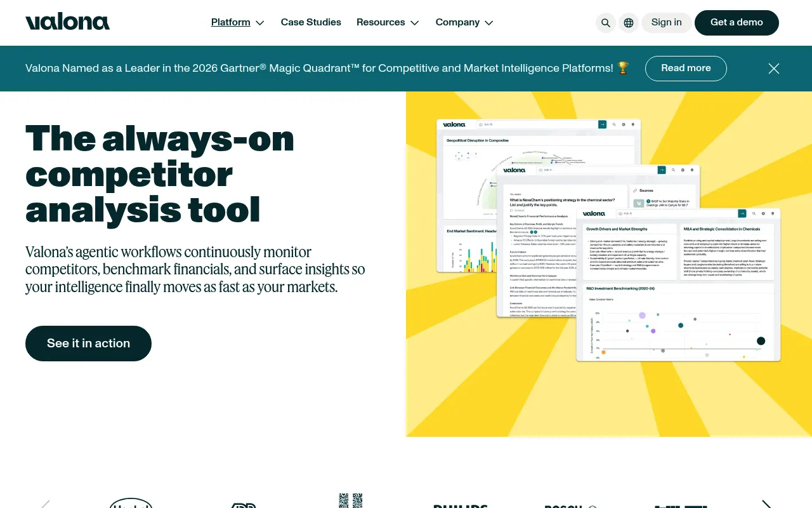The height and width of the screenshot is (508, 812).
Task: Dismiss the Gartner announcement banner
Action: (774, 69)
